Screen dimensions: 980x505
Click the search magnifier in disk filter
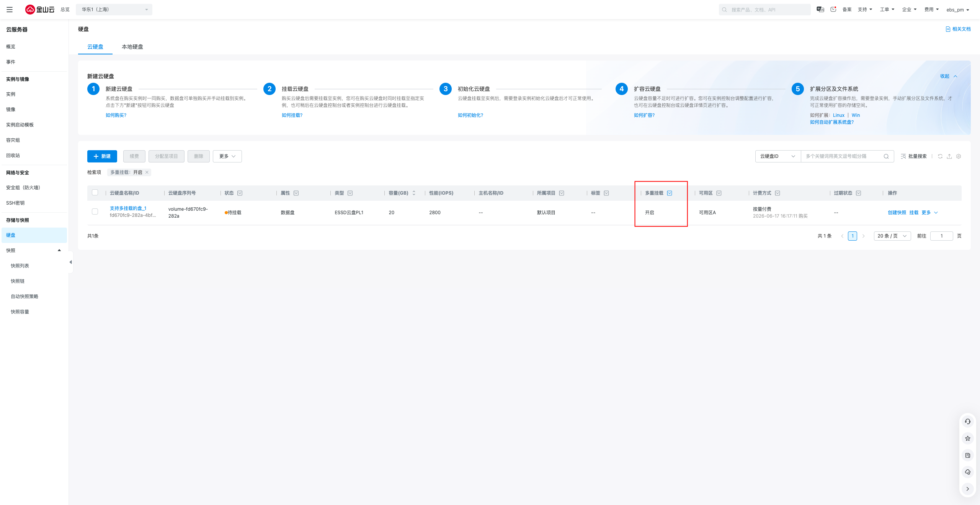[886, 156]
